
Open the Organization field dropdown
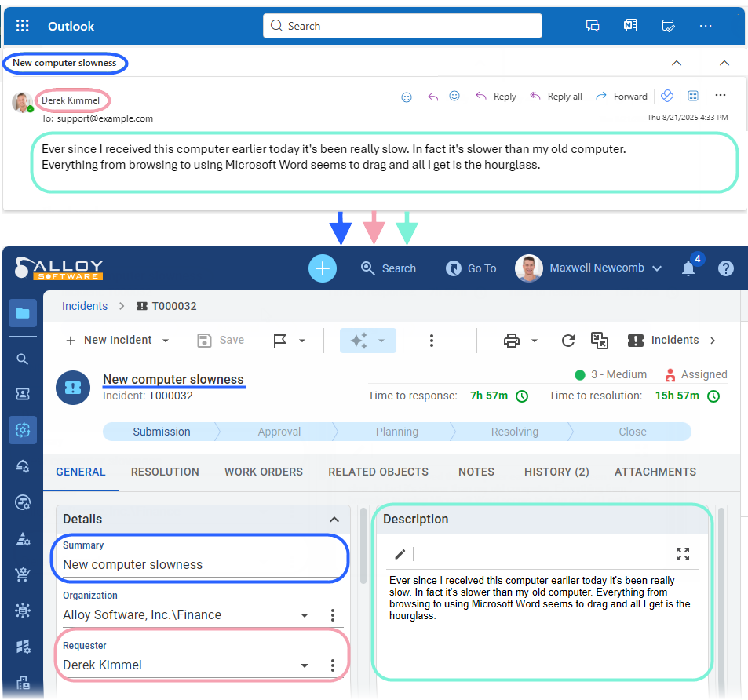click(304, 615)
